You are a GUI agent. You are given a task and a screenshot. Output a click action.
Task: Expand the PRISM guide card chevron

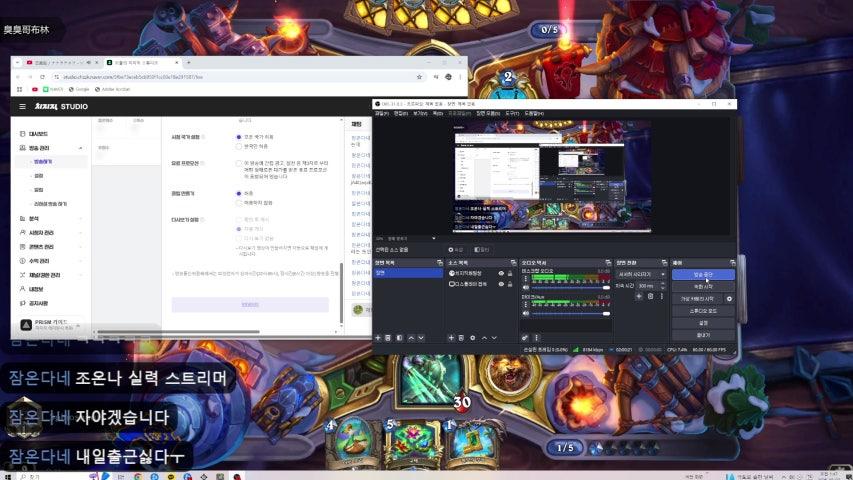(78, 325)
